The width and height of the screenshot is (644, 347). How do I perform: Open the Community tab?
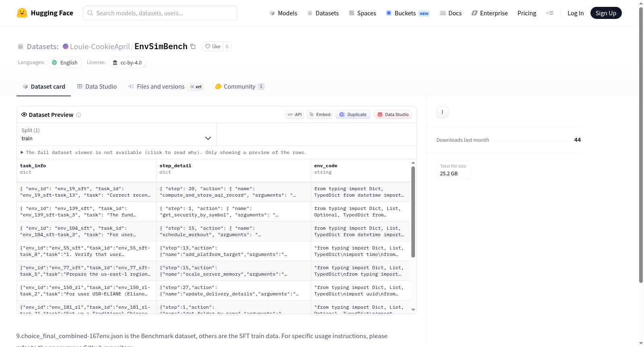239,87
